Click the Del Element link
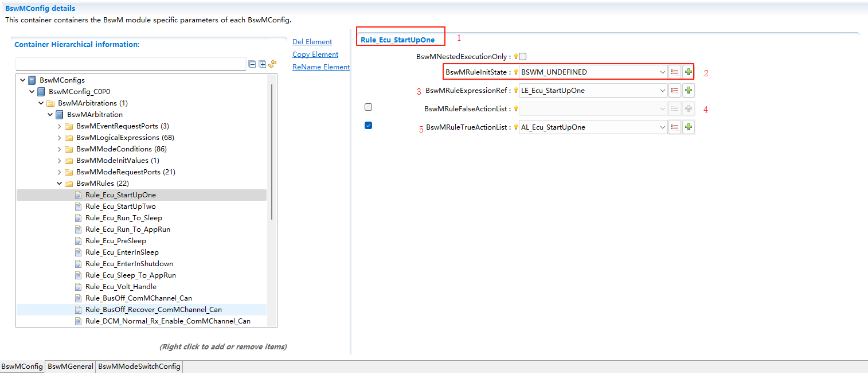The height and width of the screenshot is (374, 868). point(312,42)
